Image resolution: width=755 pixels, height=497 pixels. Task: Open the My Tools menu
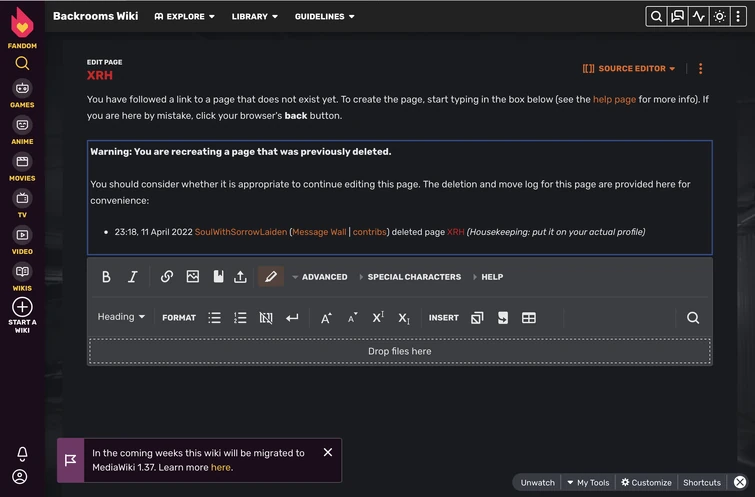tap(588, 483)
